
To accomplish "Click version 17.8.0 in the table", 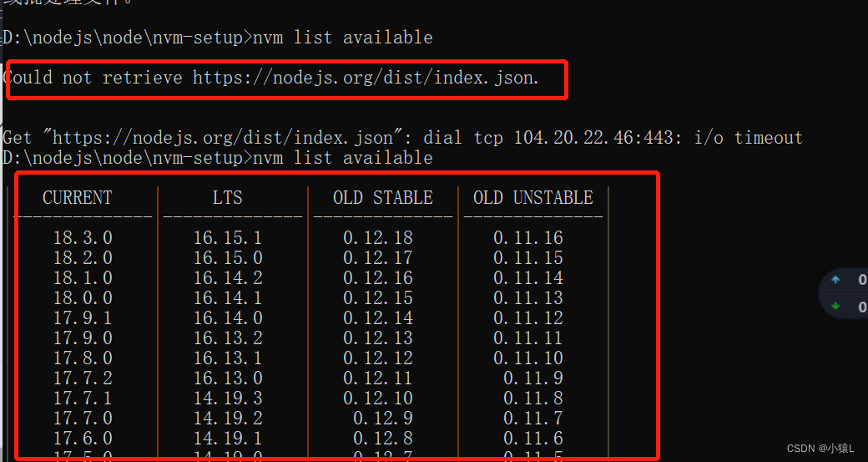I will click(x=83, y=358).
